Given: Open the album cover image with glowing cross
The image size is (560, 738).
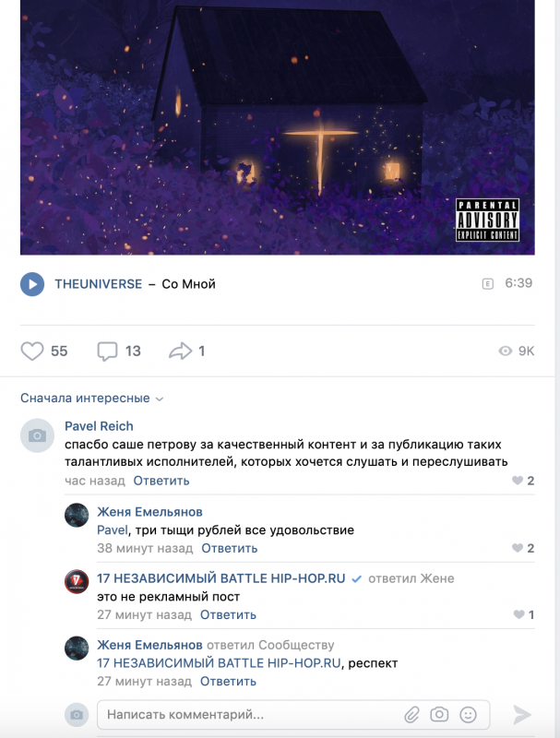Looking at the screenshot, I should [277, 127].
